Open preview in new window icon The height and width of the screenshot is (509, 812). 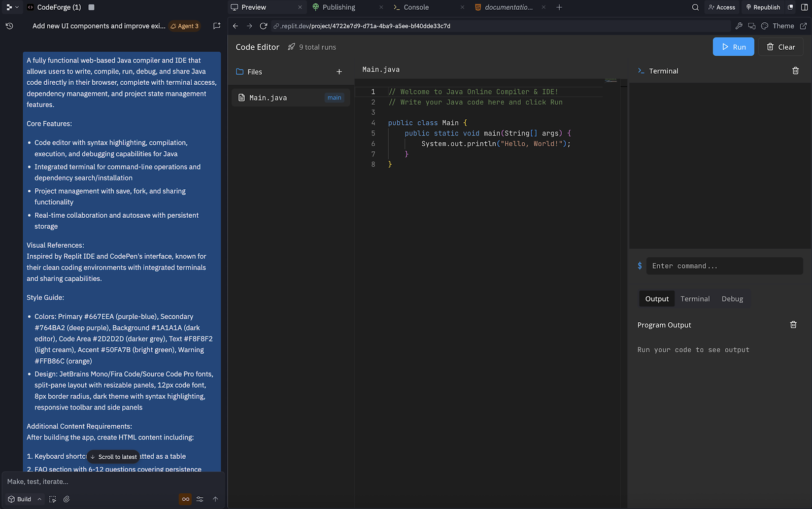(803, 26)
